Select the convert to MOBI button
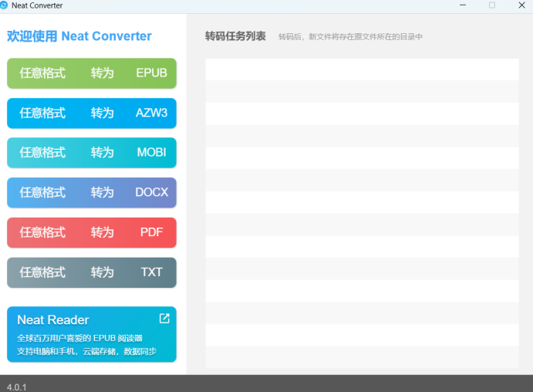Viewport: 533px width, 392px height. (92, 153)
